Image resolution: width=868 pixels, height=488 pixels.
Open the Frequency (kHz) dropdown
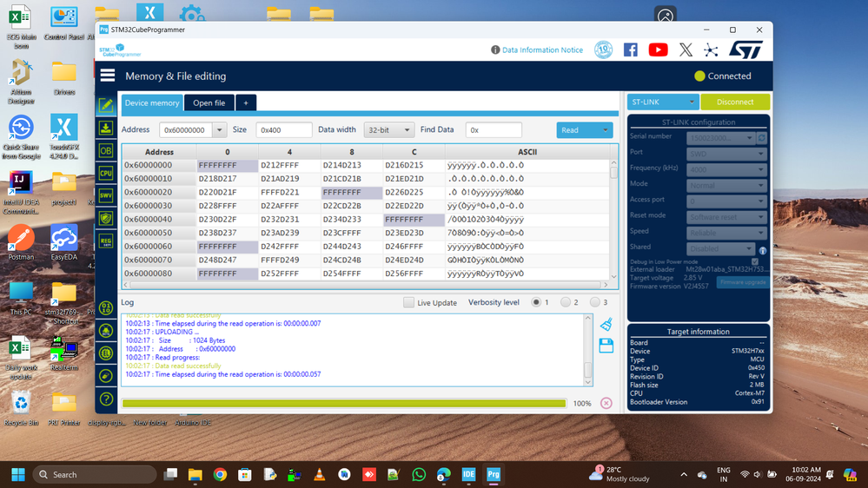(x=726, y=169)
